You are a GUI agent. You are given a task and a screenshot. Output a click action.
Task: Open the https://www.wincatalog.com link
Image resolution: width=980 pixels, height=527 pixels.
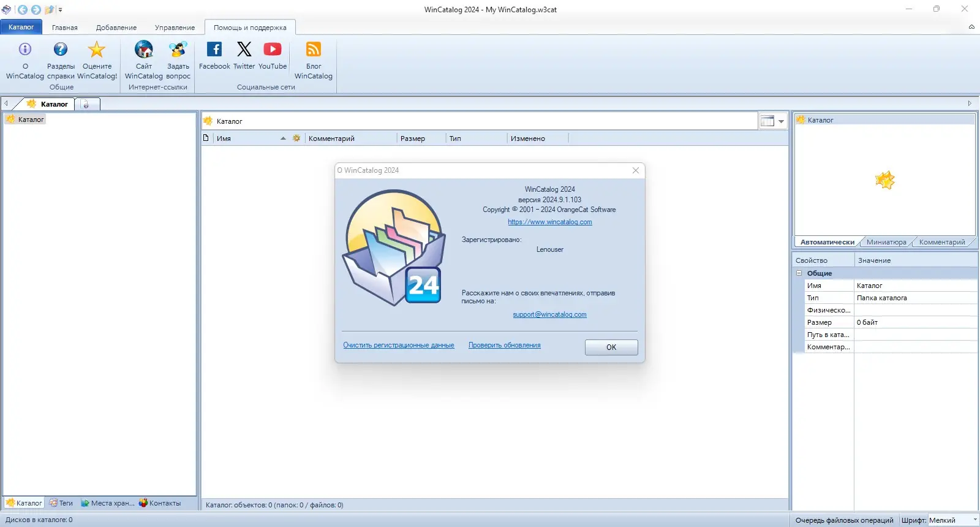pos(550,222)
